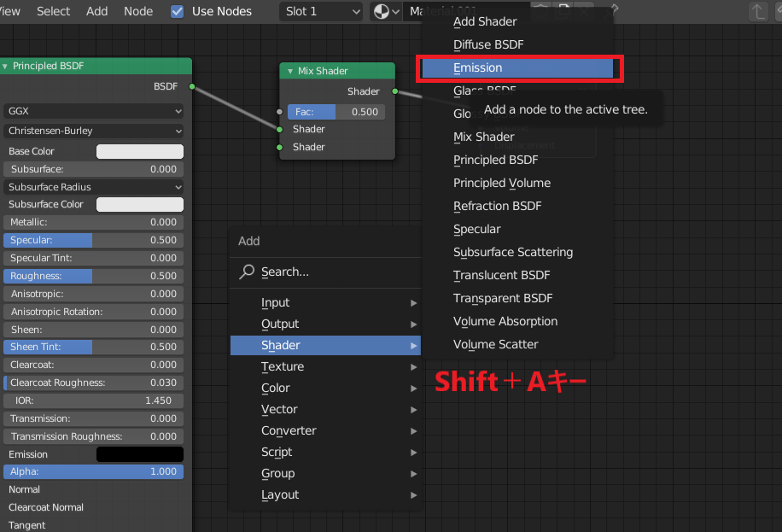
Task: Open the Slot 1 dropdown
Action: pos(322,11)
